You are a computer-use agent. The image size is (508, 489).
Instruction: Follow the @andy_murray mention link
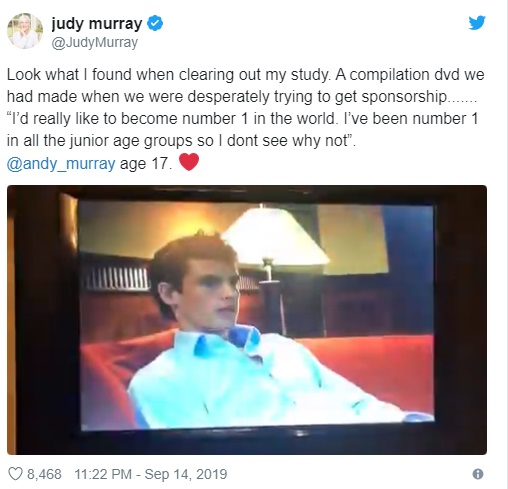61,164
